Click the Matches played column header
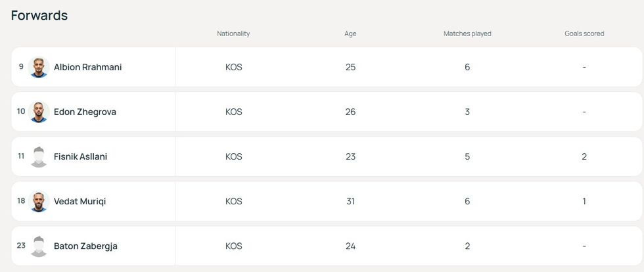This screenshot has width=644, height=272. point(467,34)
